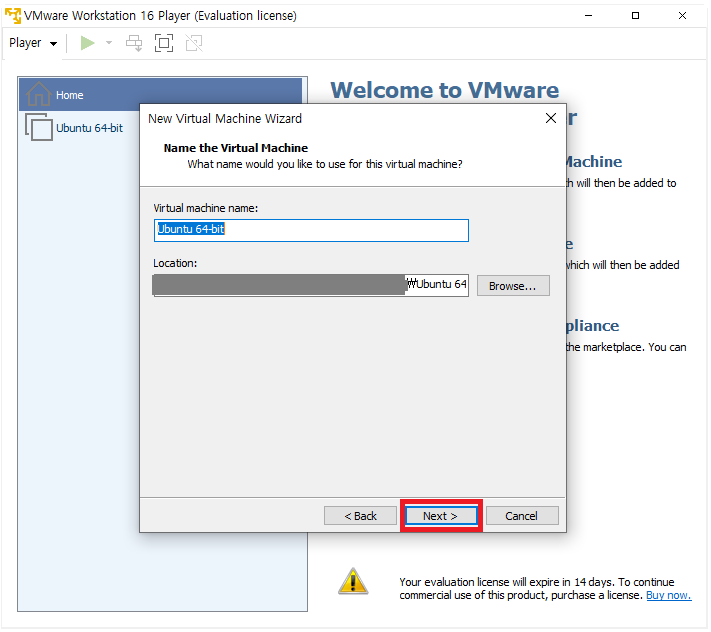This screenshot has height=632, width=711.
Task: Close the VMware Workstation Player window
Action: point(682,15)
